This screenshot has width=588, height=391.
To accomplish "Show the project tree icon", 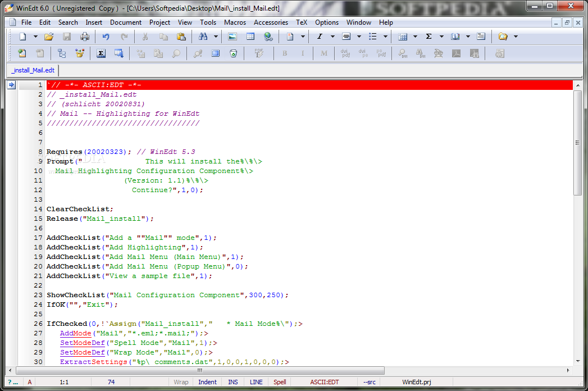I will [x=62, y=53].
